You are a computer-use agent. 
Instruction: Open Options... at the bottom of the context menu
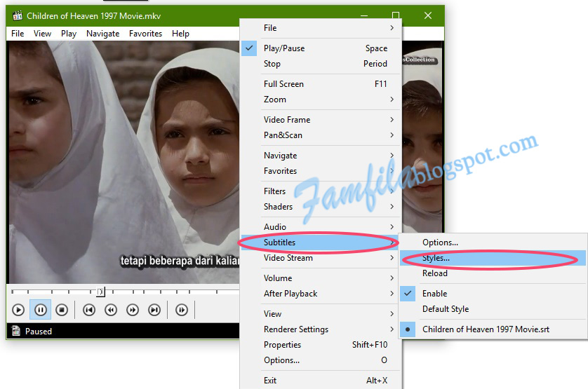pos(321,360)
